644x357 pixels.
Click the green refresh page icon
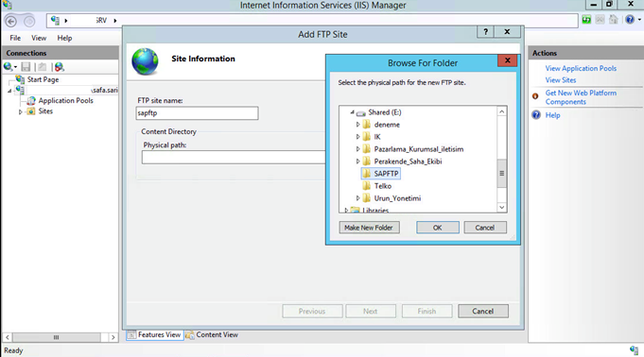coord(586,20)
